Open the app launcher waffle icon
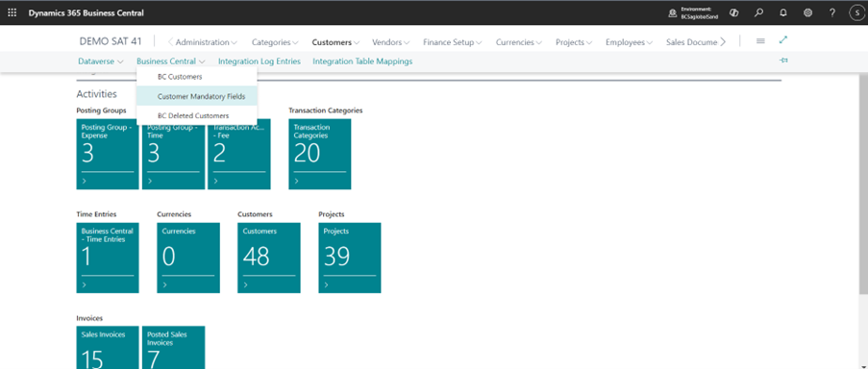 [12, 12]
